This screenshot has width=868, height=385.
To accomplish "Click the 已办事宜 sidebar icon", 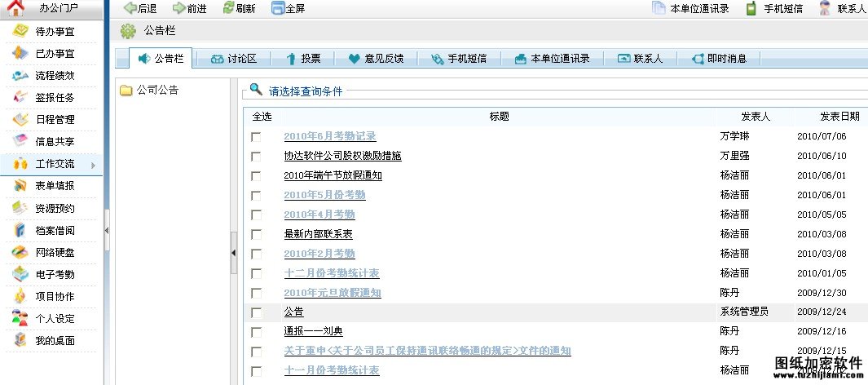I will click(x=20, y=53).
